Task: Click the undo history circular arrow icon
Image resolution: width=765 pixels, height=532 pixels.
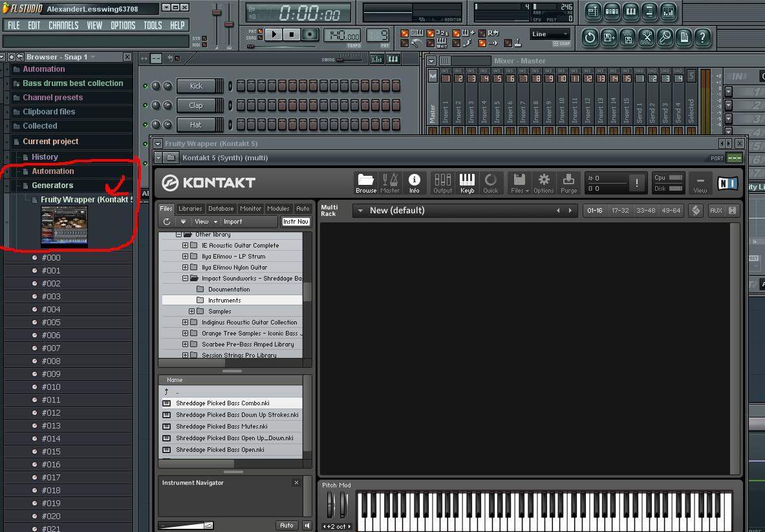Action: pos(590,37)
